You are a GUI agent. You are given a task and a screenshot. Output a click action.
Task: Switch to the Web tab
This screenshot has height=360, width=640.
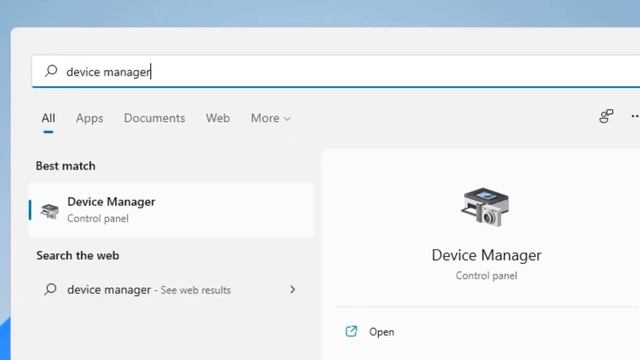(x=218, y=118)
